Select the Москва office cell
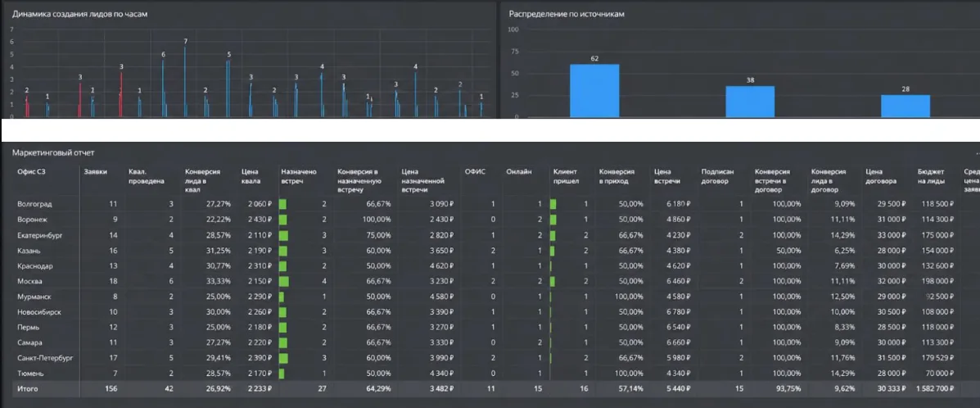 pos(29,281)
